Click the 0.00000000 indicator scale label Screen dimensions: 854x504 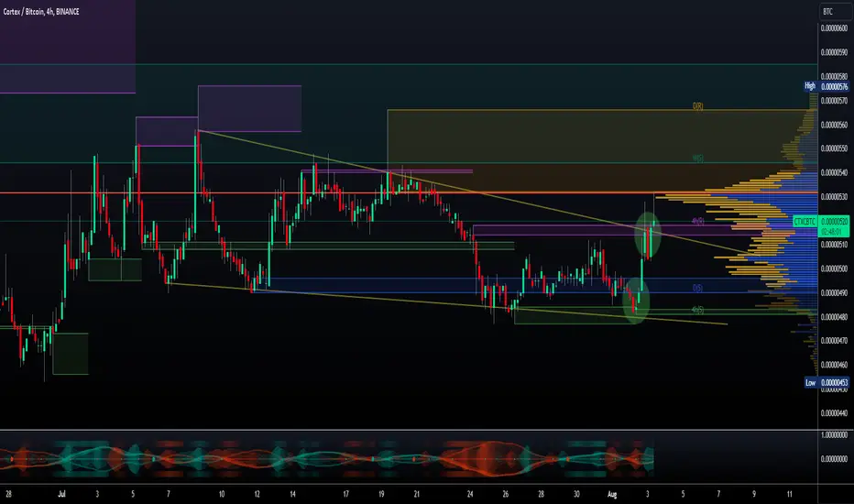point(835,459)
